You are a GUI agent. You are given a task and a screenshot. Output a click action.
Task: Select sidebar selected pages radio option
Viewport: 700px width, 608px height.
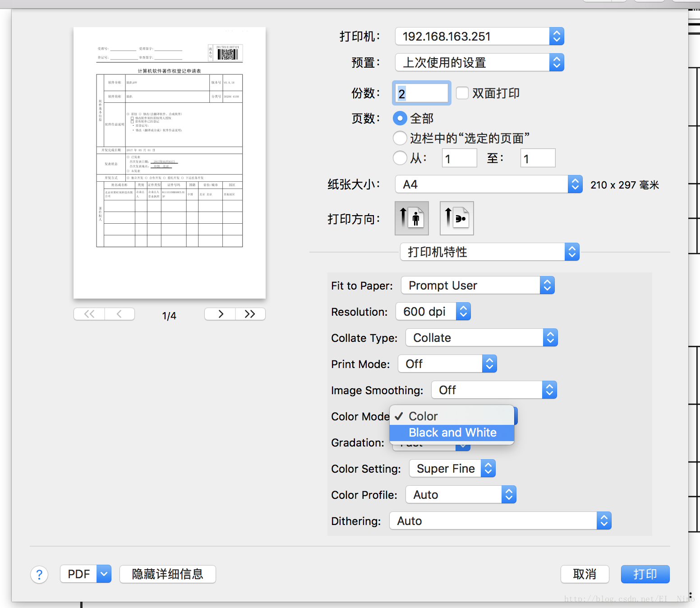coord(400,138)
